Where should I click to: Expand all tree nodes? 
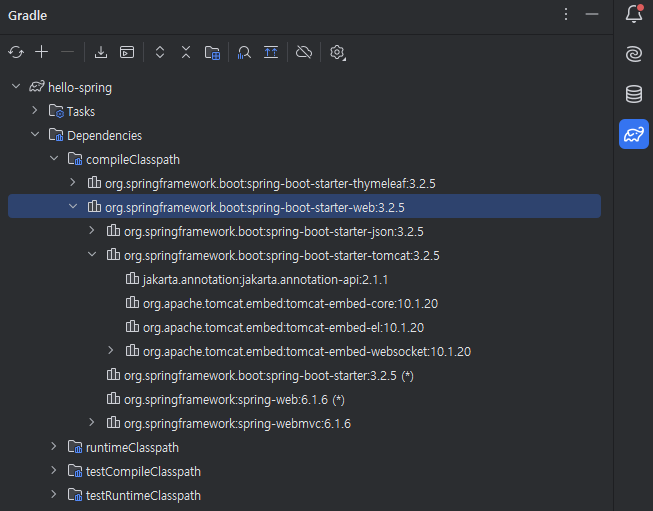(160, 52)
